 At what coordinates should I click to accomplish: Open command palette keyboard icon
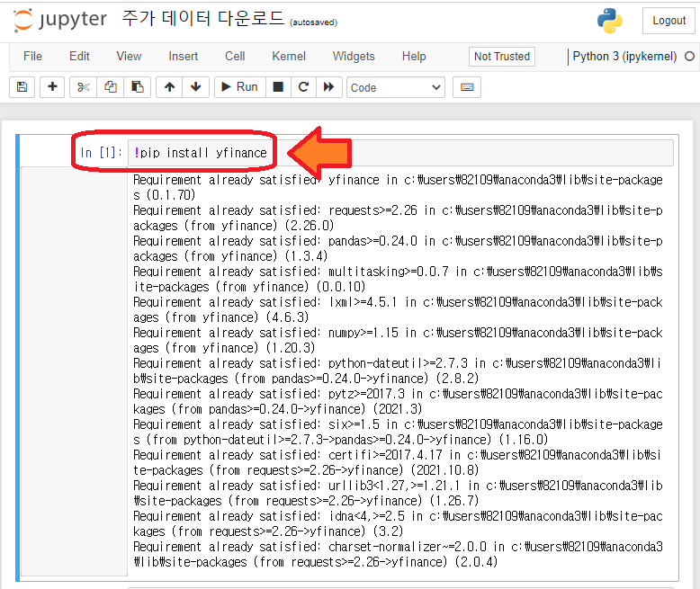[467, 87]
